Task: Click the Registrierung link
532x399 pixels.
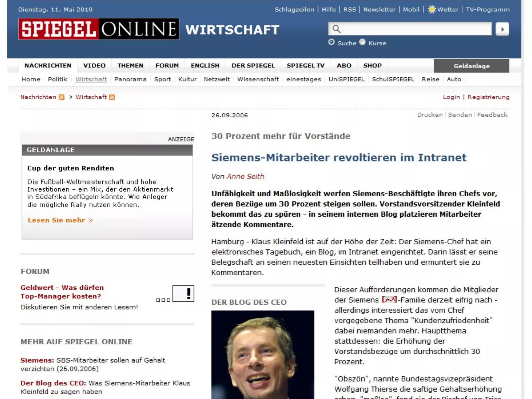Action: point(488,97)
